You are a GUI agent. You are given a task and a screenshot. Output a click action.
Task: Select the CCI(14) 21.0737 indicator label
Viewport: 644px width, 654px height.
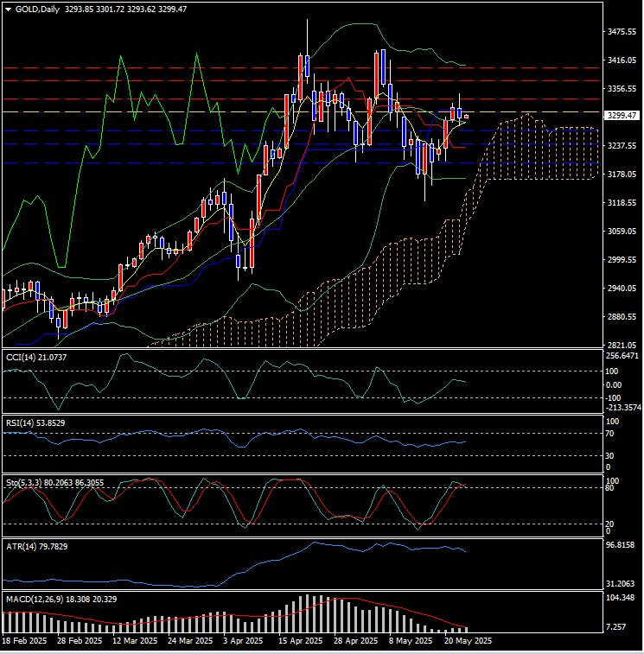(x=36, y=358)
